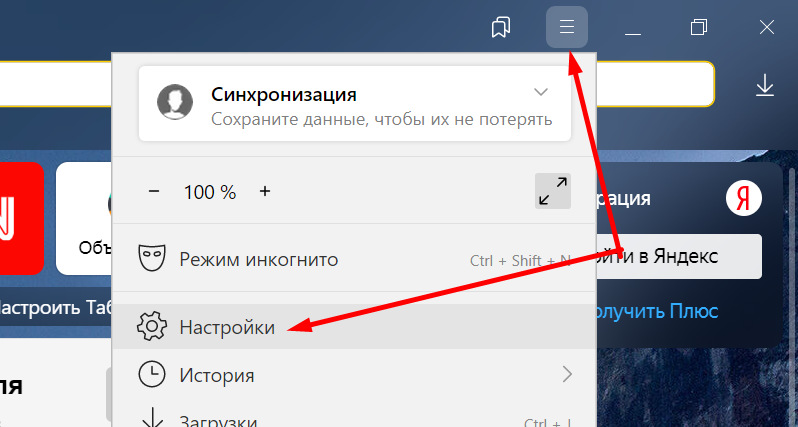798x427 pixels.
Task: Increase zoom with the plus button
Action: 265,191
